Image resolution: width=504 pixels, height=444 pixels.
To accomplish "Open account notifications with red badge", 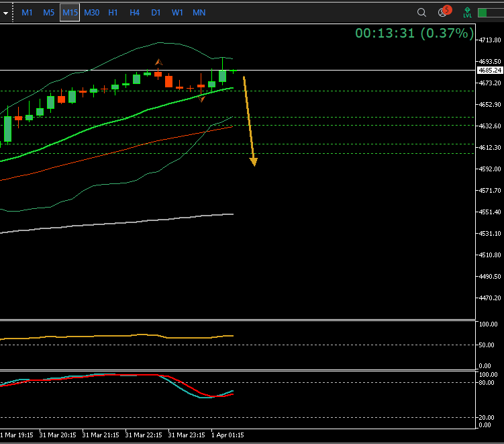I will pyautogui.click(x=444, y=12).
